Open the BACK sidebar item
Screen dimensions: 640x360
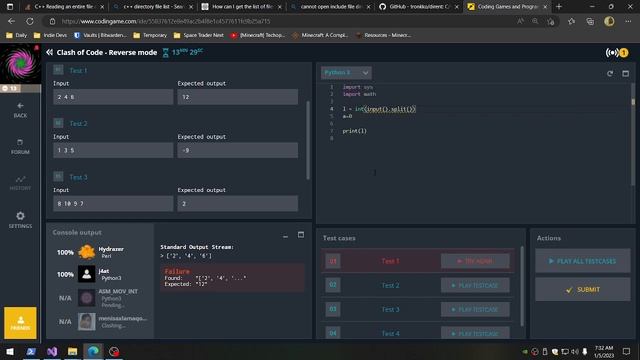click(x=20, y=110)
